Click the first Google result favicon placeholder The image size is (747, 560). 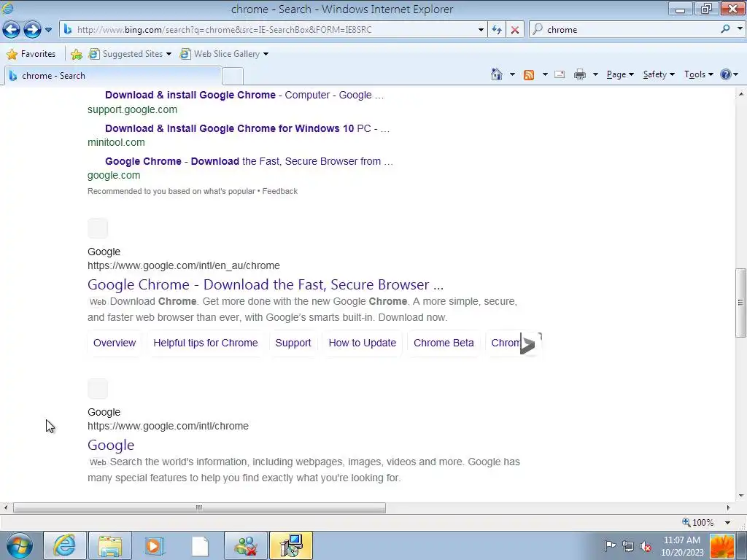(x=98, y=228)
